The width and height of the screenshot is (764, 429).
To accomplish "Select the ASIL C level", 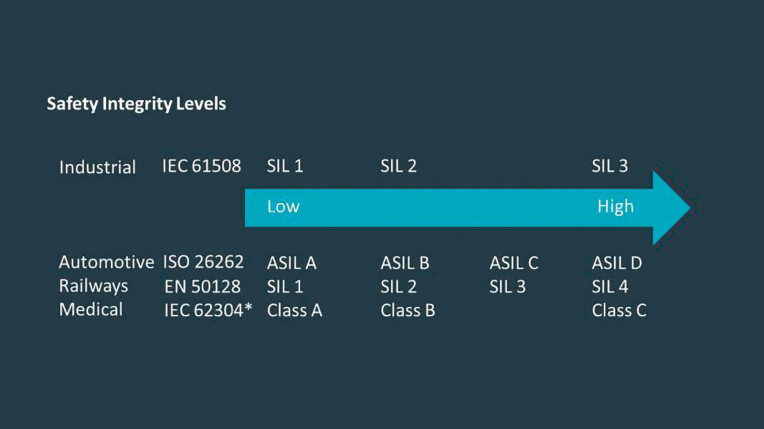I will (x=514, y=263).
